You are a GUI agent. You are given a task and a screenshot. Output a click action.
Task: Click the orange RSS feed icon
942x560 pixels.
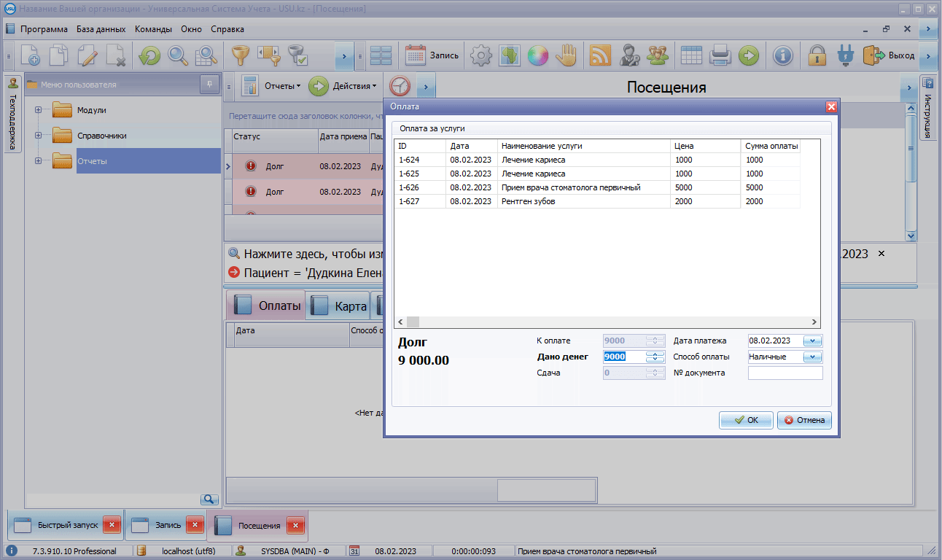click(x=599, y=55)
